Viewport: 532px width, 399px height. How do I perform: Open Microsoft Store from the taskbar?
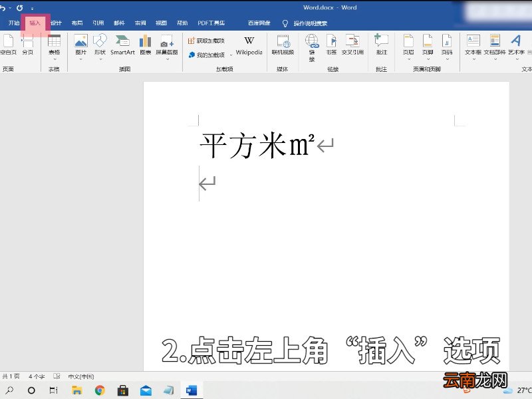coord(123,390)
